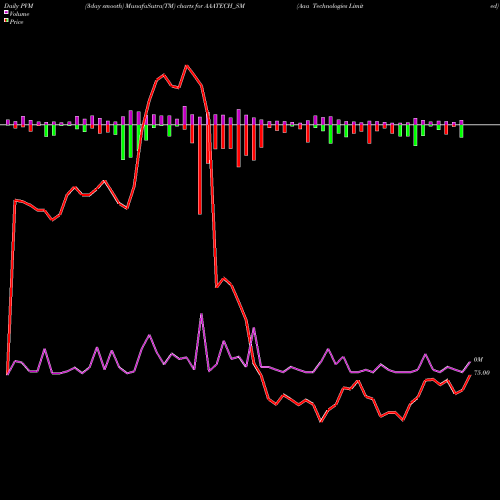Click the 'Daily PVM' title text
This screenshot has width=500, height=500.
pos(19,6)
